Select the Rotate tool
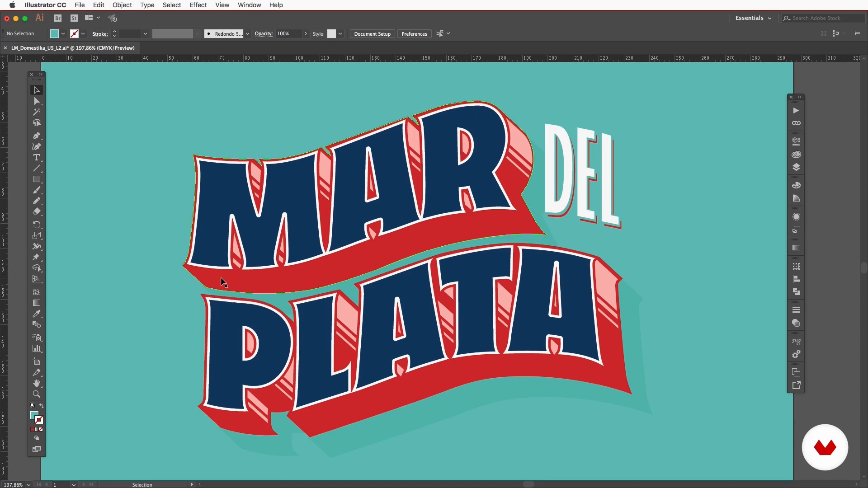 [x=37, y=225]
